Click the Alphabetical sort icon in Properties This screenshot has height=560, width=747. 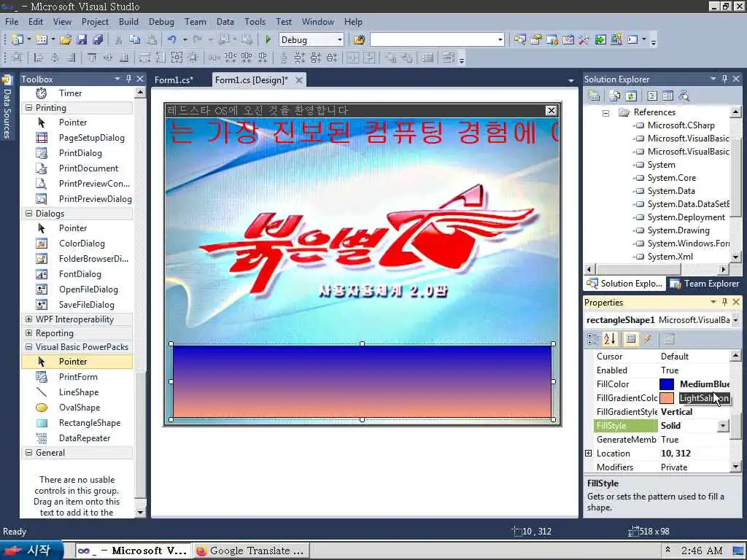609,339
